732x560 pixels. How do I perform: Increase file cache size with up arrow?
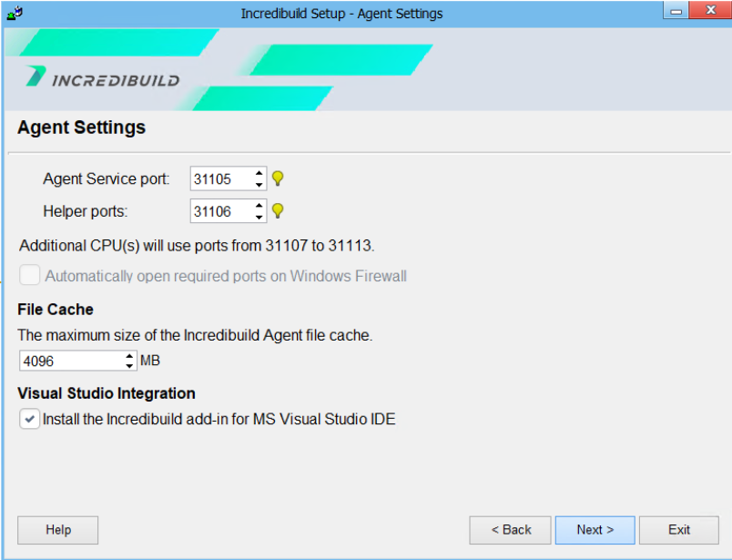129,356
